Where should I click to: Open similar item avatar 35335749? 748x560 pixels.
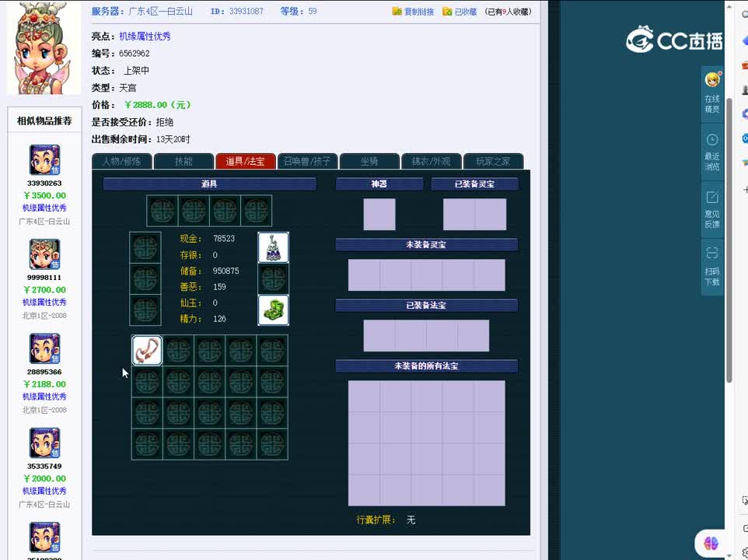pyautogui.click(x=44, y=443)
